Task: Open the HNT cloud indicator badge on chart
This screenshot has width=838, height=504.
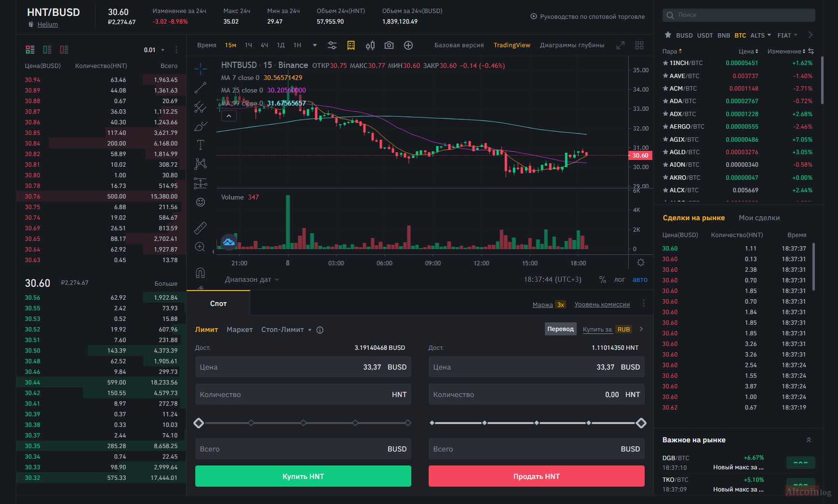Action: point(229,242)
